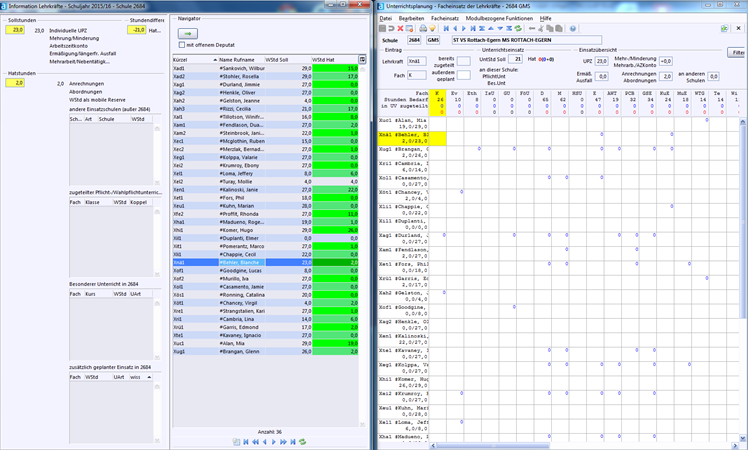Go to previous record in Unterrichtsplanung toolbar

[x=455, y=29]
